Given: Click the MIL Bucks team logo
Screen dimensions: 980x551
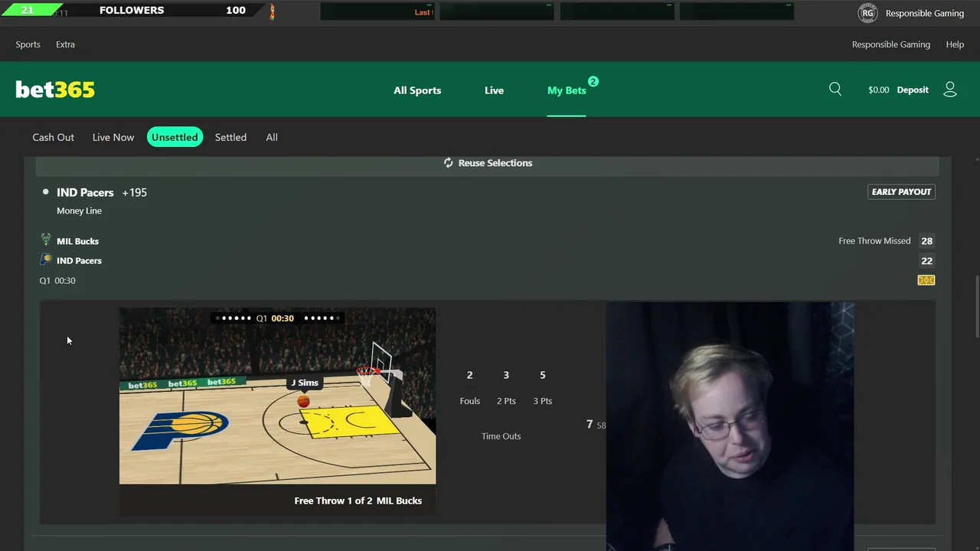Looking at the screenshot, I should pos(46,240).
